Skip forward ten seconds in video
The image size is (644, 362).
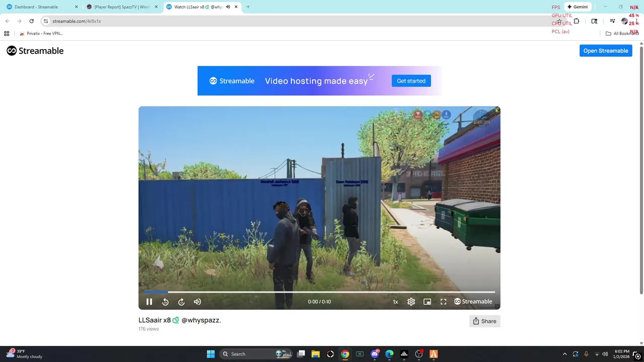point(181,302)
